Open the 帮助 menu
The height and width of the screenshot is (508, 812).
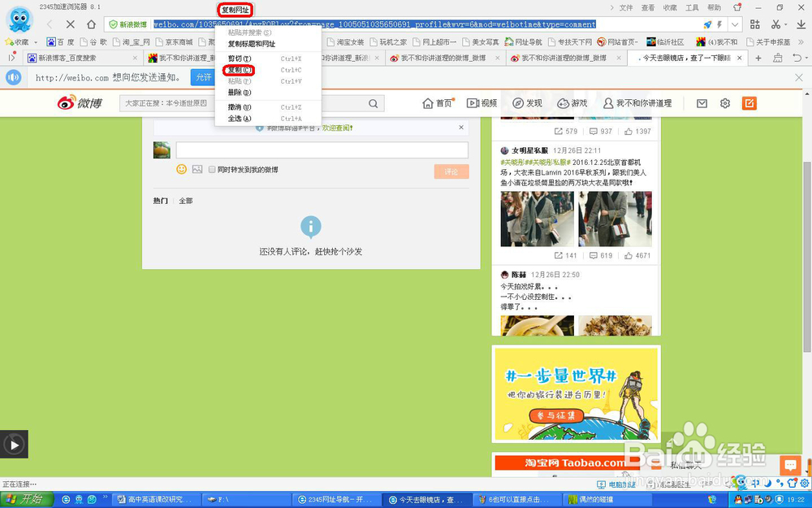tap(714, 8)
